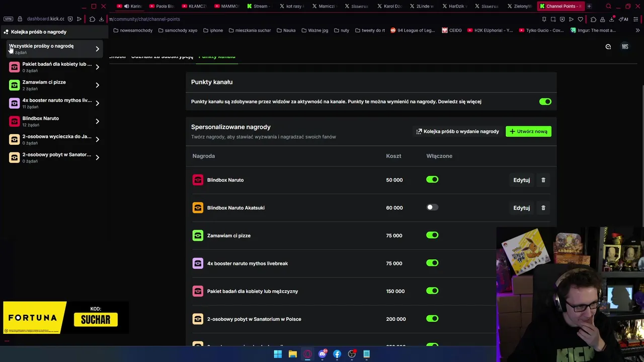The image size is (644, 362).
Task: Switch to the HarDzik browser tab
Action: coord(454,6)
